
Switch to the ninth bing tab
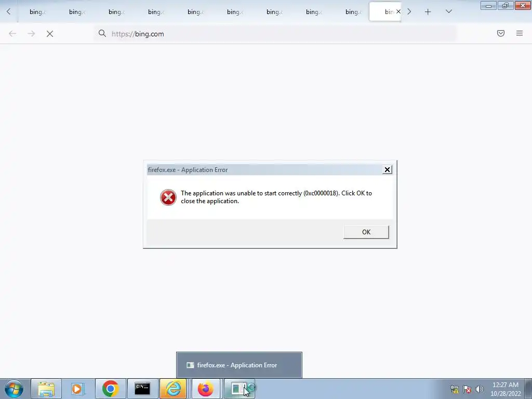coord(353,12)
